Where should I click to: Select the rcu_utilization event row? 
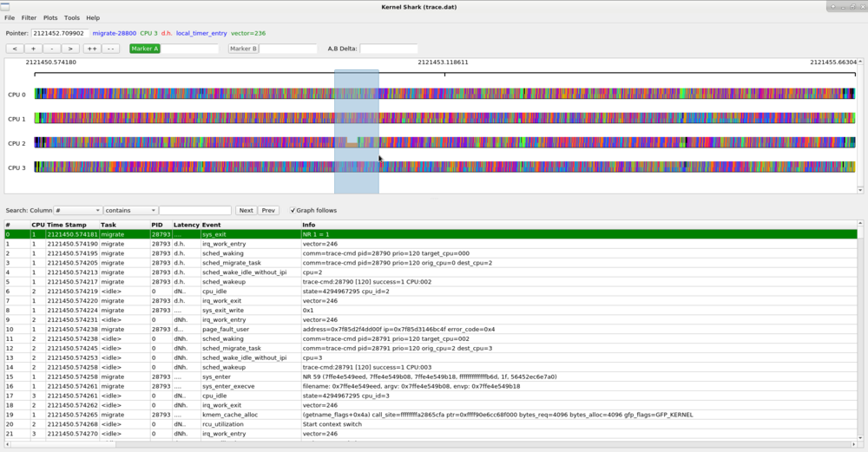(431, 424)
